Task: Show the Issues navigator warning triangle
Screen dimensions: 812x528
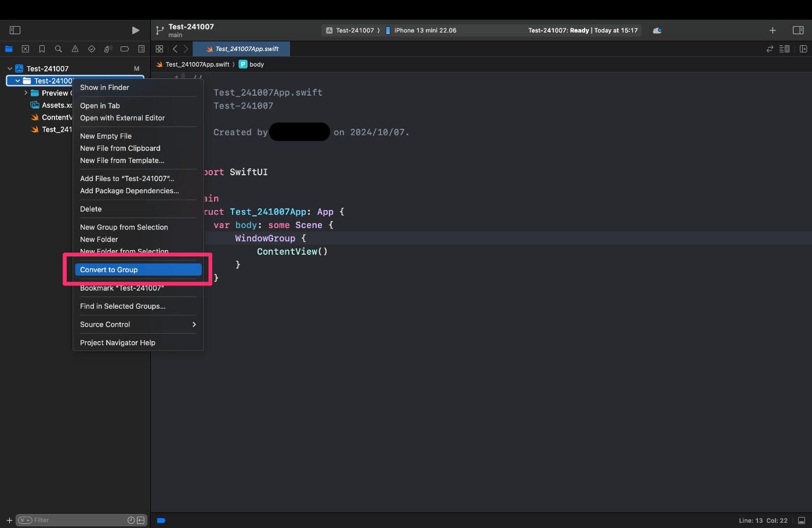Action: [75, 49]
